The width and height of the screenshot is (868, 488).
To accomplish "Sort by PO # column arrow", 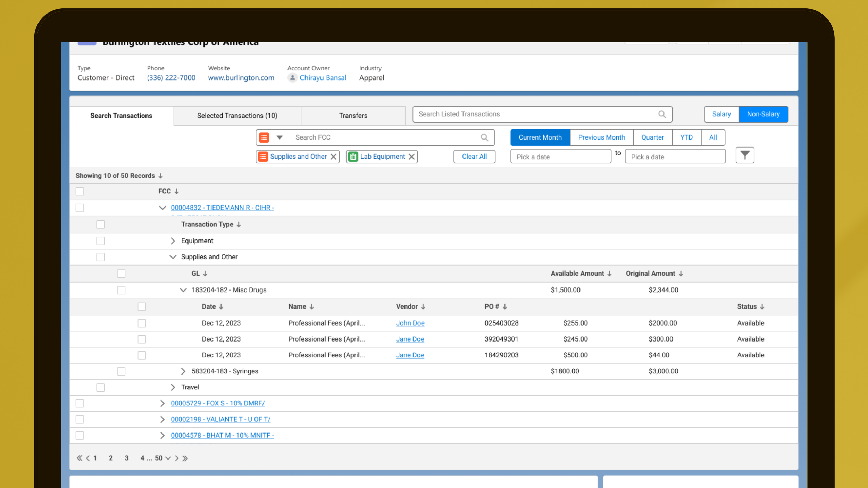I will pos(504,307).
